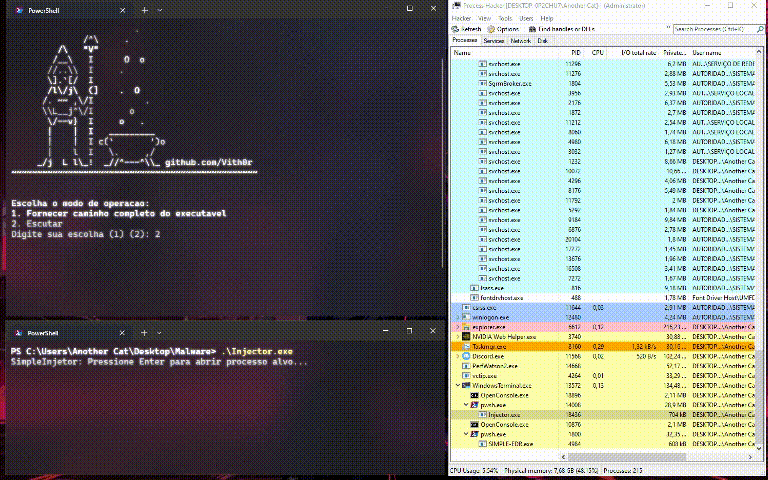Click the search magnifier icon in Process Hacker
Viewport: 768px width, 480px height.
coord(760,29)
